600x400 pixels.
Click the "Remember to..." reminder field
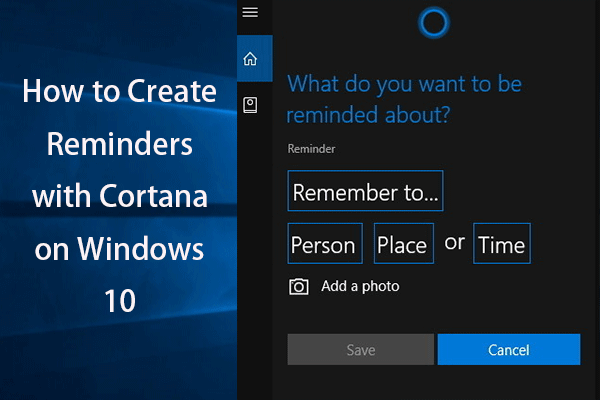coord(365,191)
